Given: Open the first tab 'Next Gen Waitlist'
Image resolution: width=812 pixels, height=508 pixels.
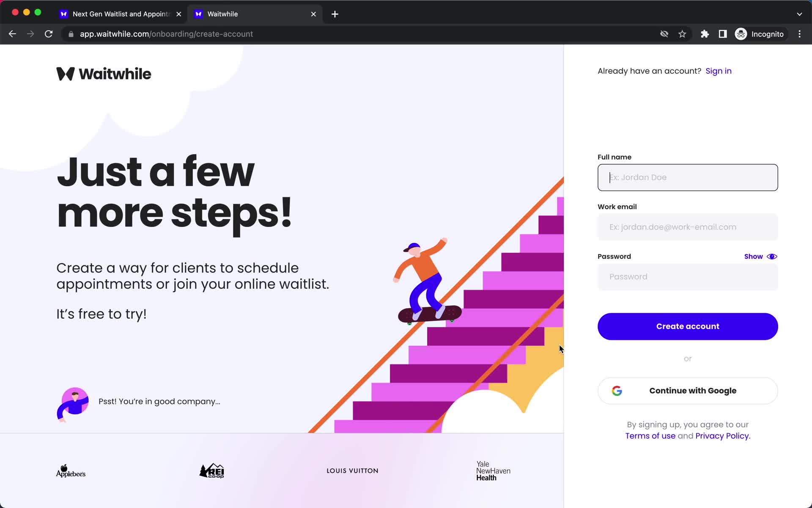Looking at the screenshot, I should point(121,14).
